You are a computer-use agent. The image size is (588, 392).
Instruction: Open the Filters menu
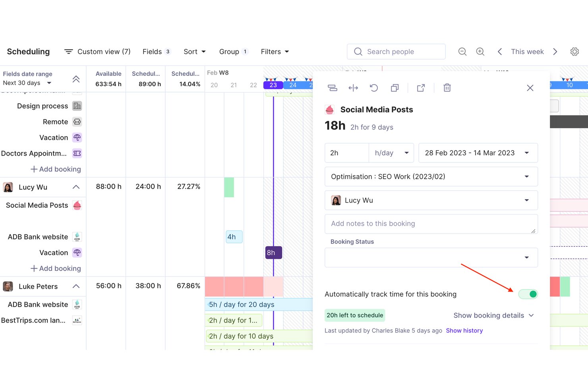(x=275, y=52)
